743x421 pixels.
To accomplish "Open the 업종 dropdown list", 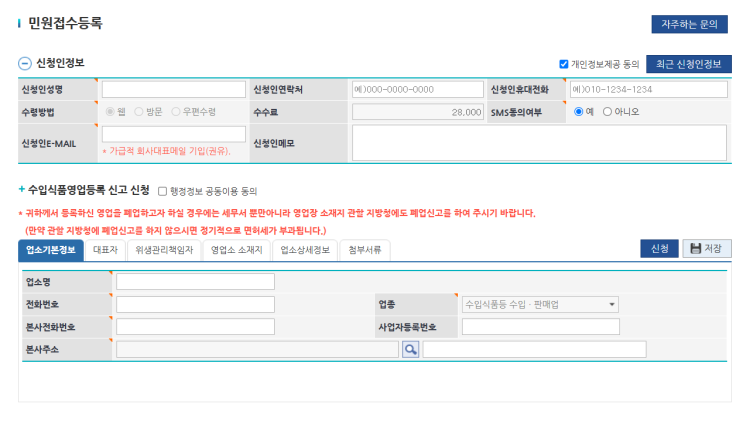I will (540, 304).
